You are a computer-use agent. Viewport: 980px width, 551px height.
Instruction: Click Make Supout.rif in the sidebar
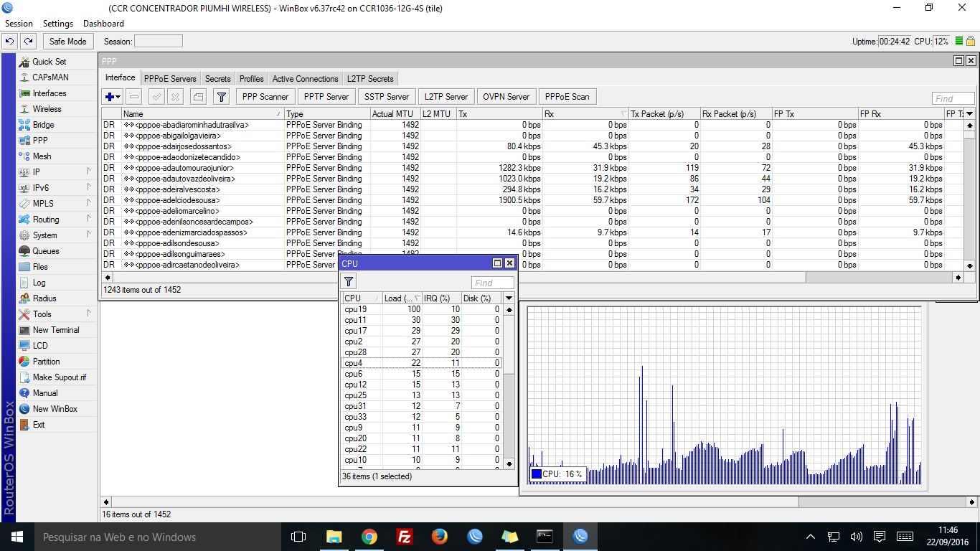click(60, 377)
